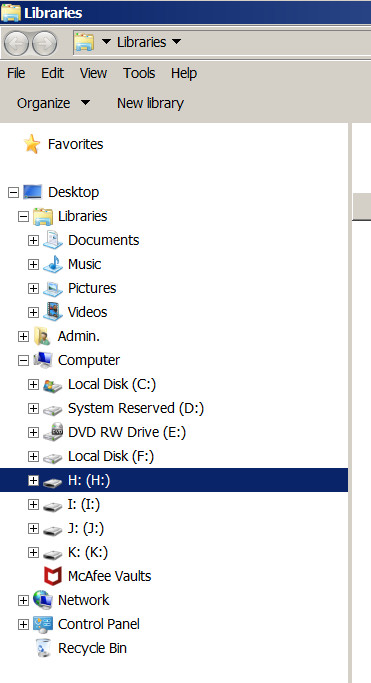Select the 'K: (K:)' label
This screenshot has height=683, width=371.
[88, 552]
